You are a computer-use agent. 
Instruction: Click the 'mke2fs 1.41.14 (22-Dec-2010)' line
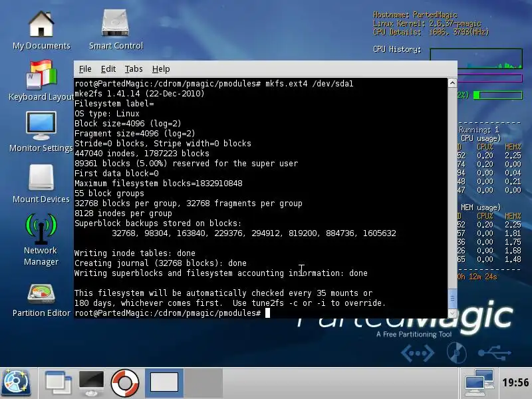140,94
